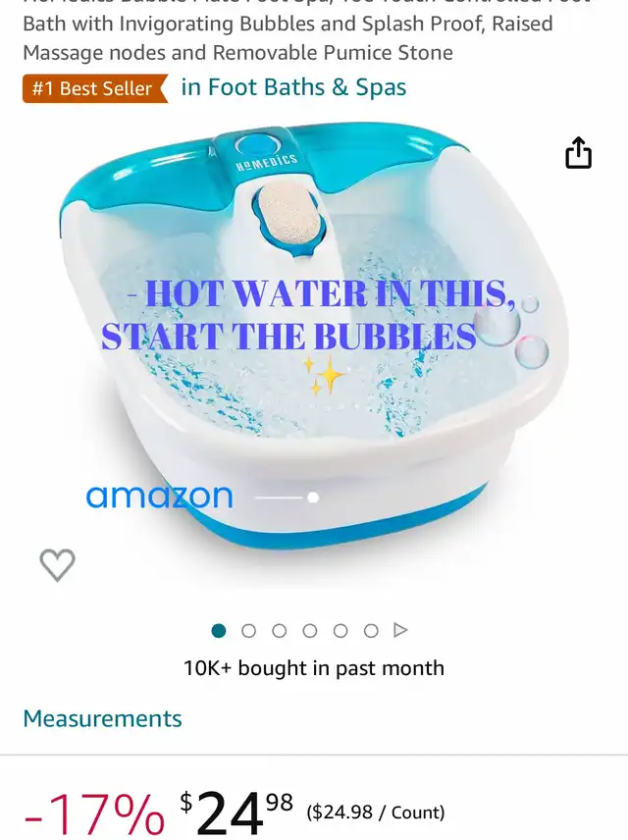628x840 pixels.
Task: Select the second image pager dot
Action: 248,631
